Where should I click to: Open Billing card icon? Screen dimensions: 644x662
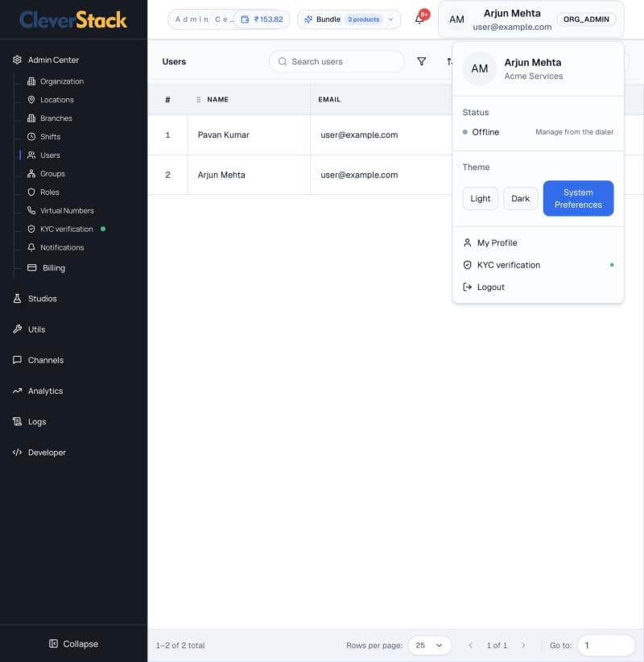[x=32, y=267]
